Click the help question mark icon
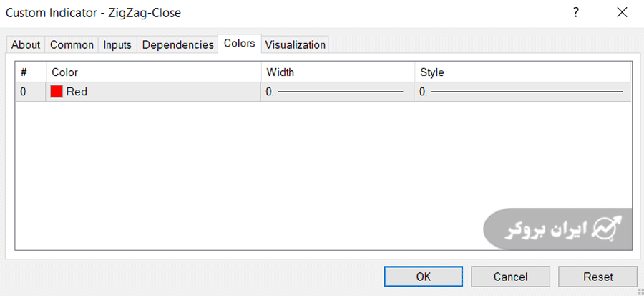Viewport: 644px width, 296px height. [x=576, y=12]
